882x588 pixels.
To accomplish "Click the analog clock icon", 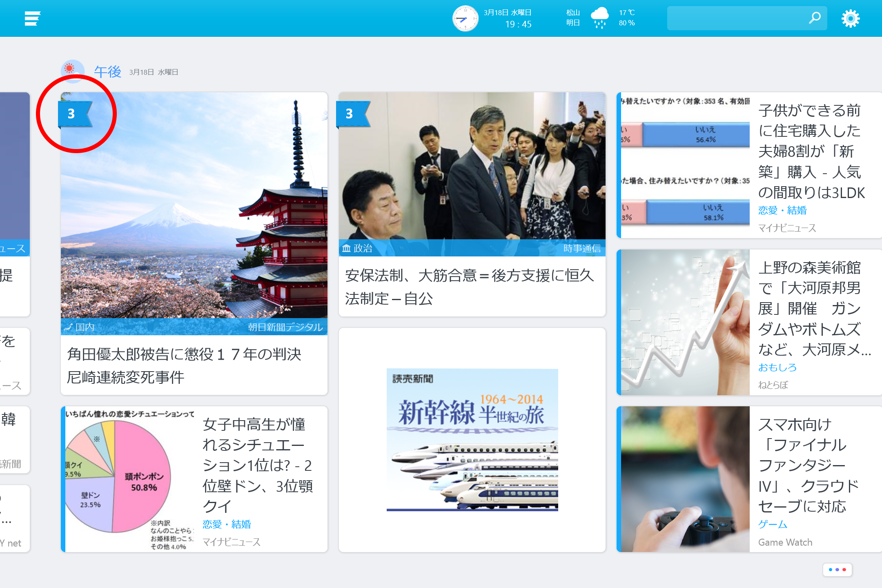I will pos(465,18).
